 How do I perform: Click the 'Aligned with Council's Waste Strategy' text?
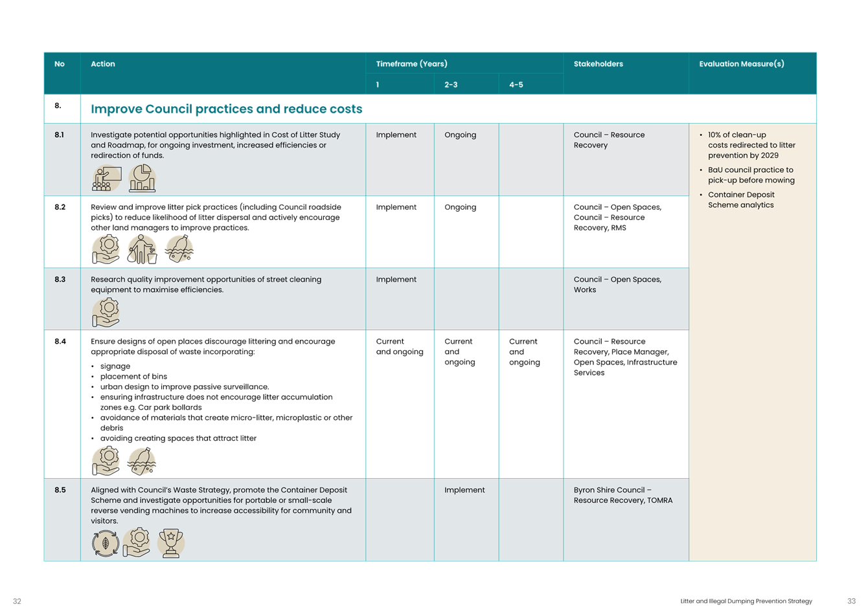(221, 506)
